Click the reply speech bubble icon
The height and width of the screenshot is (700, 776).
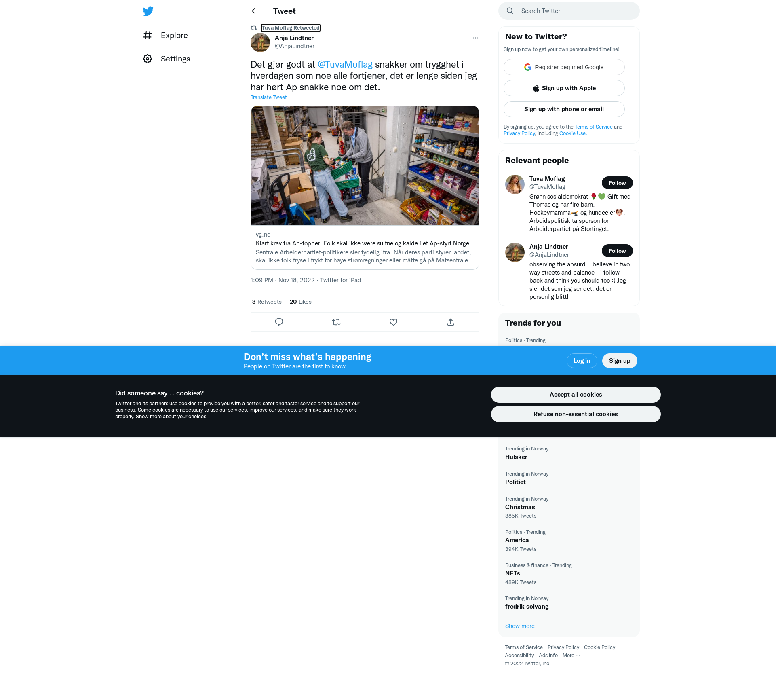279,322
